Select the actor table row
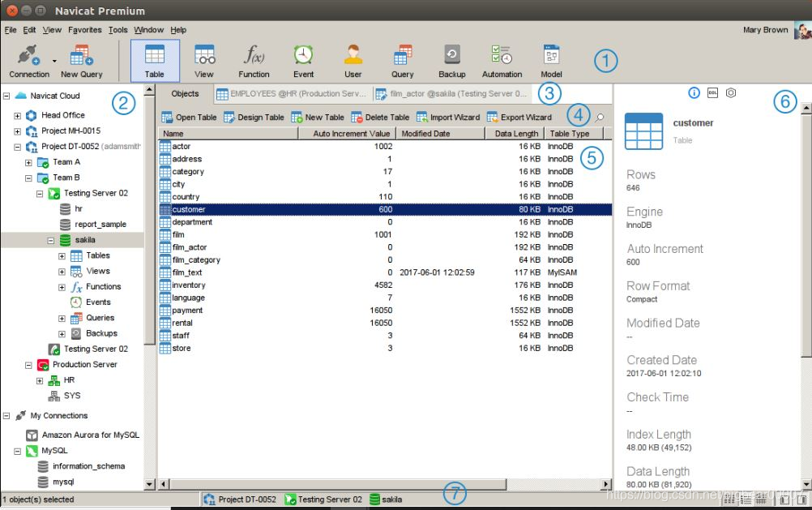 click(385, 147)
